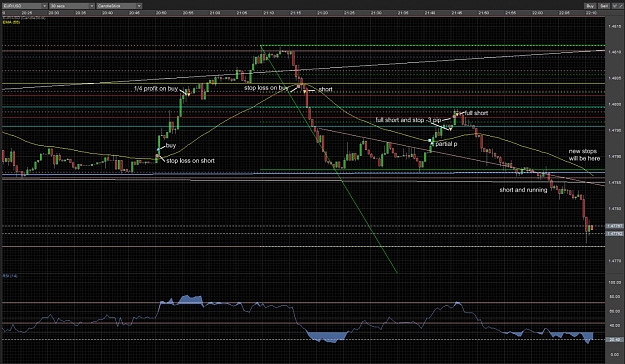This screenshot has width=625, height=364.
Task: Click the Sell button
Action: point(604,6)
